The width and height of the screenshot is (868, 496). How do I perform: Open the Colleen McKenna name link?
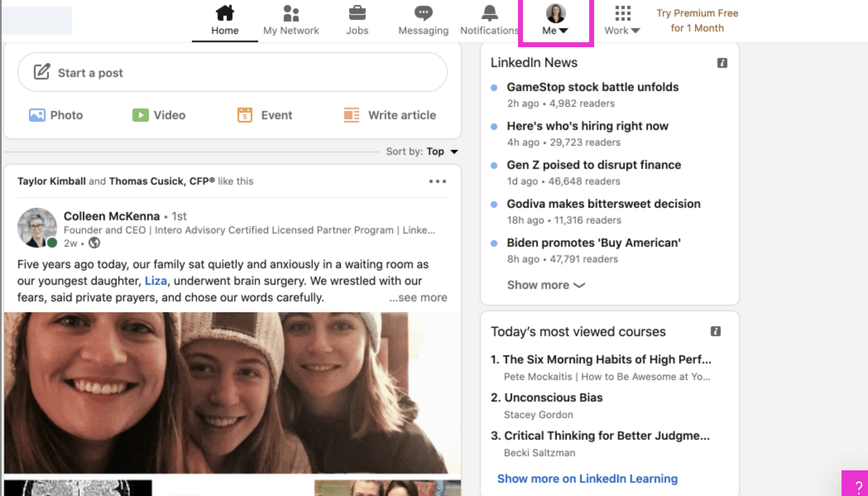(112, 216)
